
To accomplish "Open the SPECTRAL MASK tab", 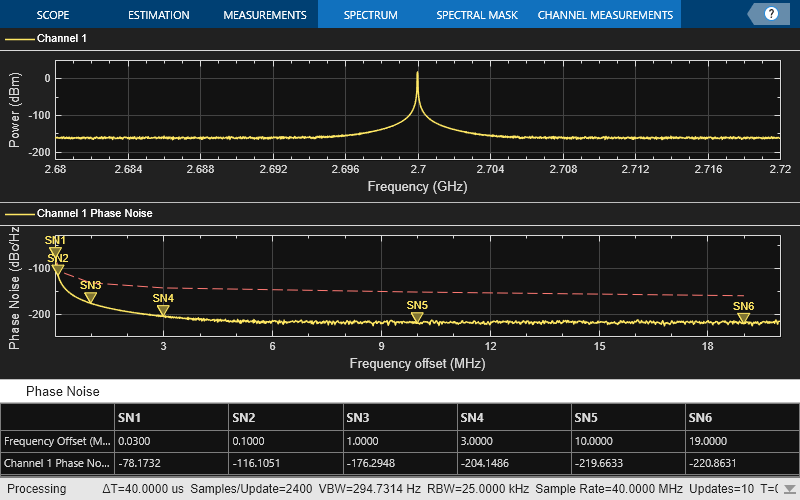I will tap(476, 15).
